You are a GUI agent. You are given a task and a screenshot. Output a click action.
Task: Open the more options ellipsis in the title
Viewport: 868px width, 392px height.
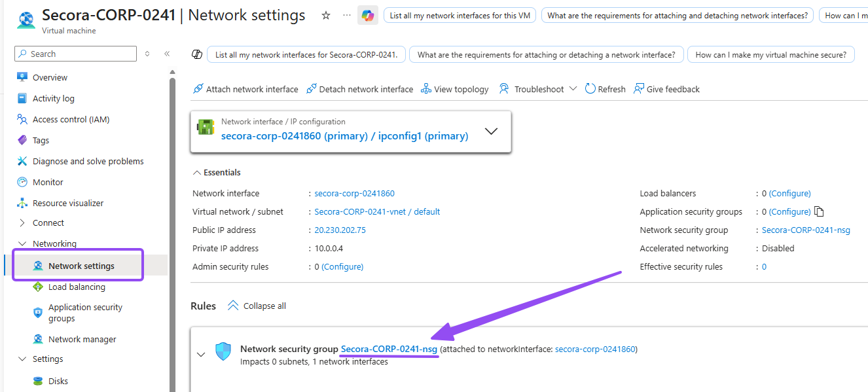coord(346,15)
